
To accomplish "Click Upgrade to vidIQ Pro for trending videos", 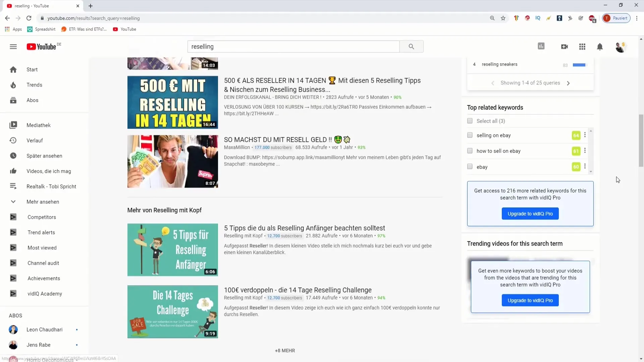I will (530, 300).
